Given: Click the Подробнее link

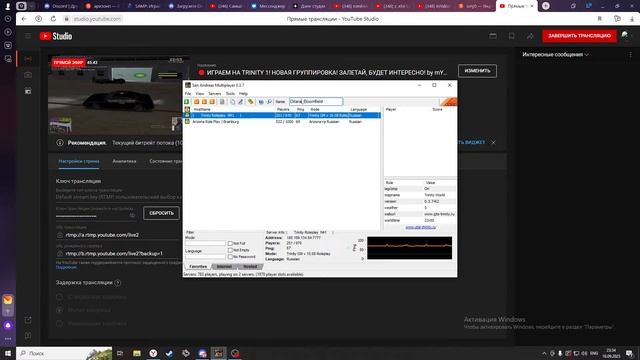Looking at the screenshot, I should pyautogui.click(x=66, y=267).
